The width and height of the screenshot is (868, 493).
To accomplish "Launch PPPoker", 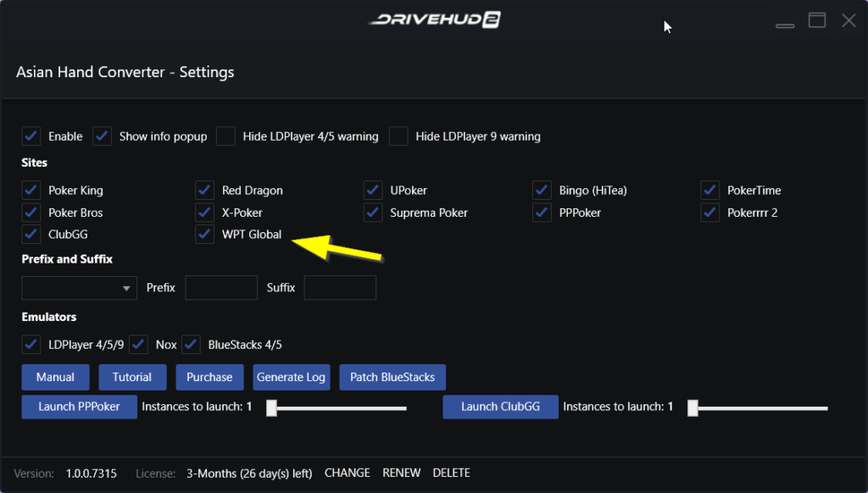I will (x=79, y=407).
